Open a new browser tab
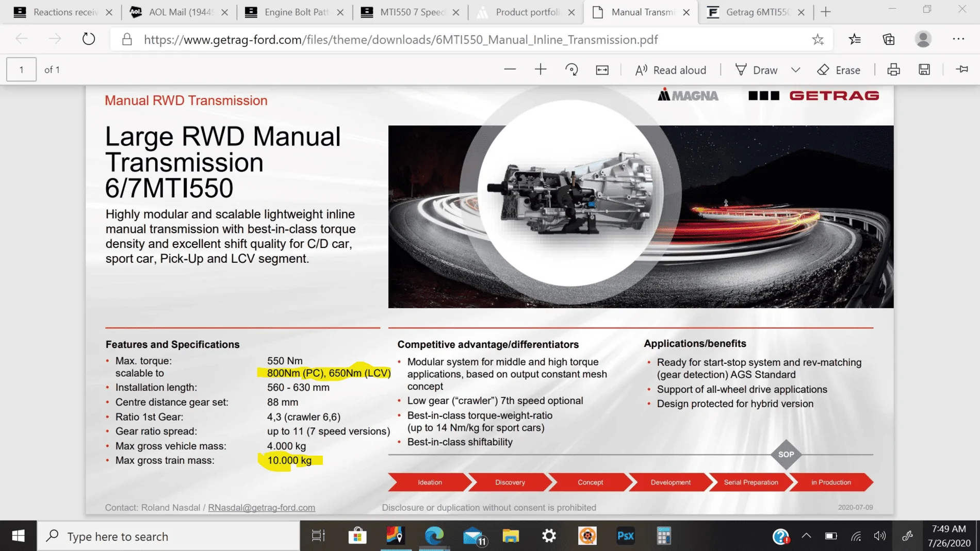980x551 pixels. point(826,12)
